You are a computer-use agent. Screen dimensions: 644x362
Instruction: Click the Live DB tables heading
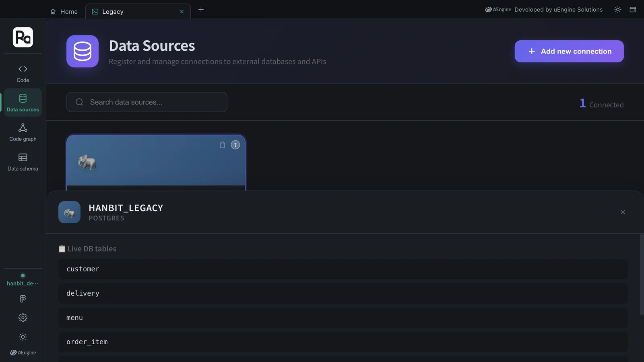tap(87, 249)
